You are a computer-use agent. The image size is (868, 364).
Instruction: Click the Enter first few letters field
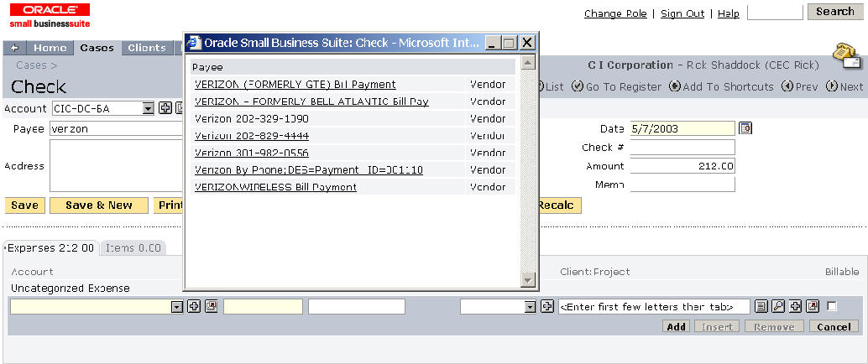(654, 306)
